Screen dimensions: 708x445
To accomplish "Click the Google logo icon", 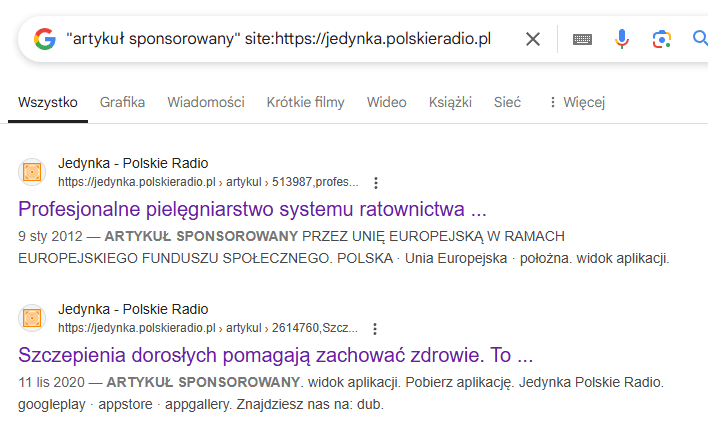I will coord(43,39).
